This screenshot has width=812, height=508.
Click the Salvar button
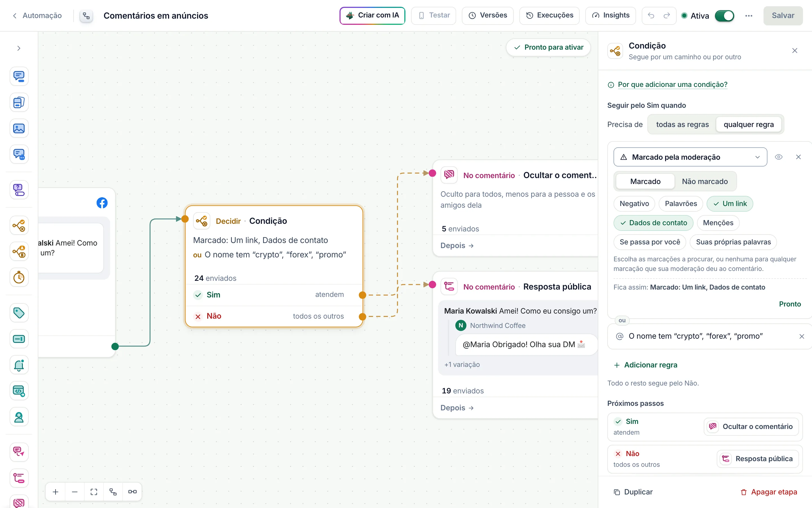click(783, 16)
